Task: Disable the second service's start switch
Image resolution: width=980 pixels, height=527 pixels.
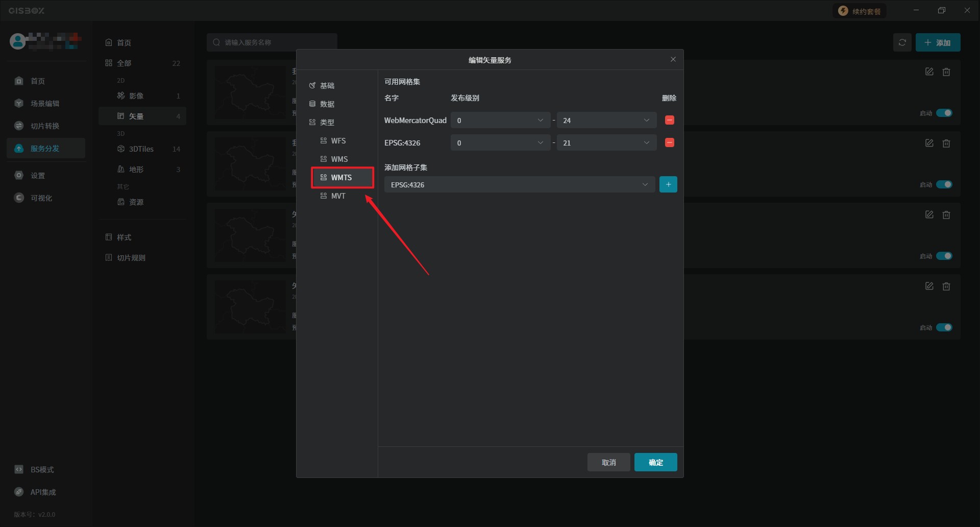Action: 944,184
